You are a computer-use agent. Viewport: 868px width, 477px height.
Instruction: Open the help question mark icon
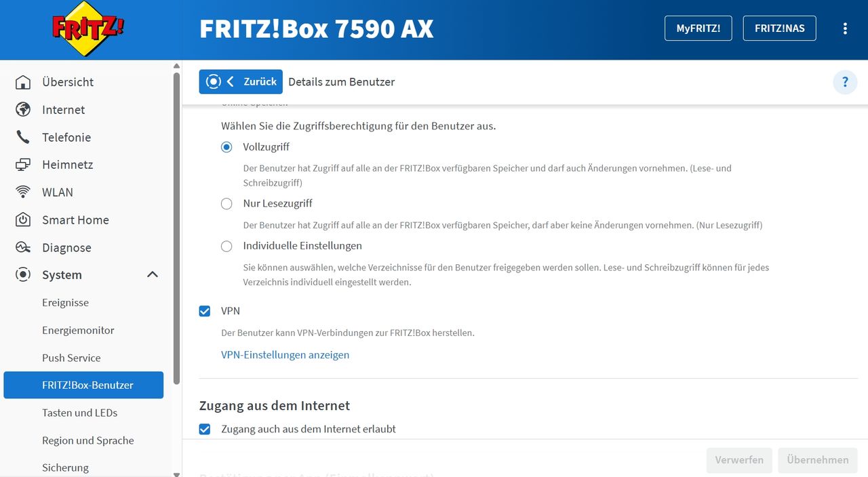point(845,82)
